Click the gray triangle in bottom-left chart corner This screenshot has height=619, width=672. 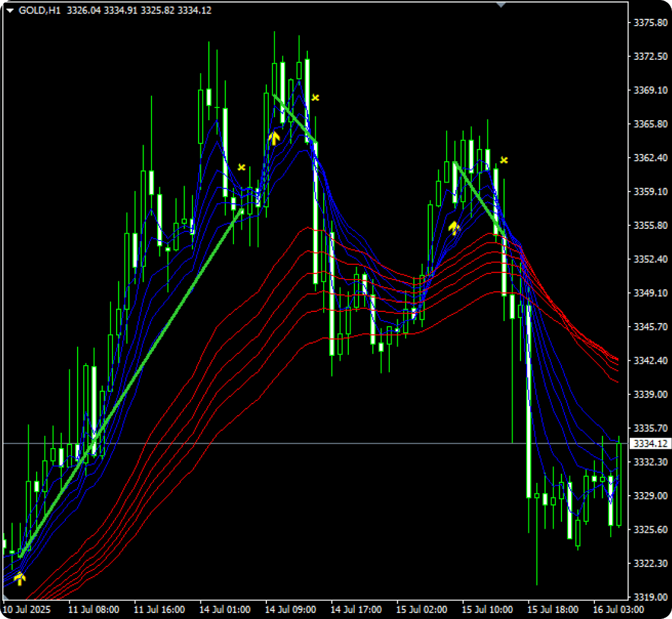pyautogui.click(x=6, y=596)
